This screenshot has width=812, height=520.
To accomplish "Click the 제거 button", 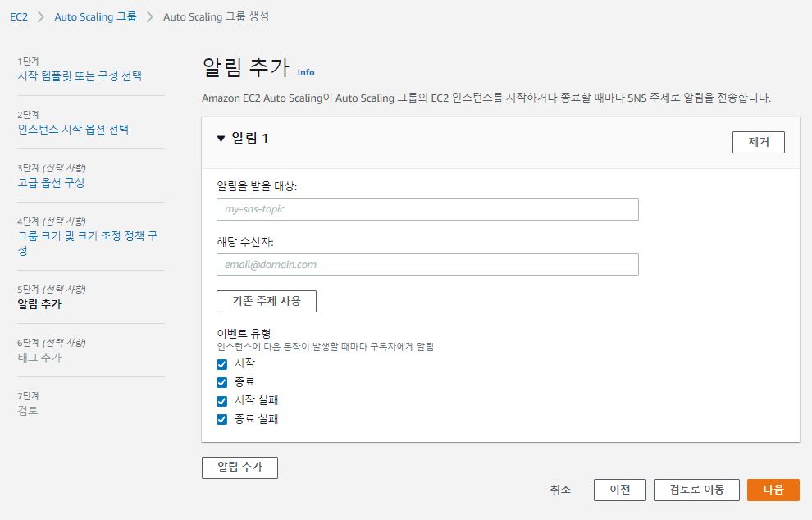I will point(758,142).
